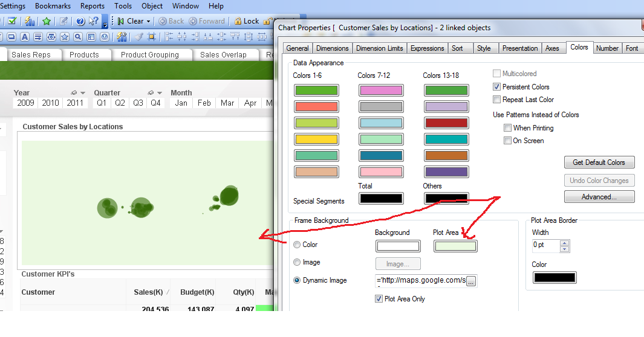The width and height of the screenshot is (644, 337).
Task: Activate the What's This pointer help icon
Action: [x=94, y=21]
